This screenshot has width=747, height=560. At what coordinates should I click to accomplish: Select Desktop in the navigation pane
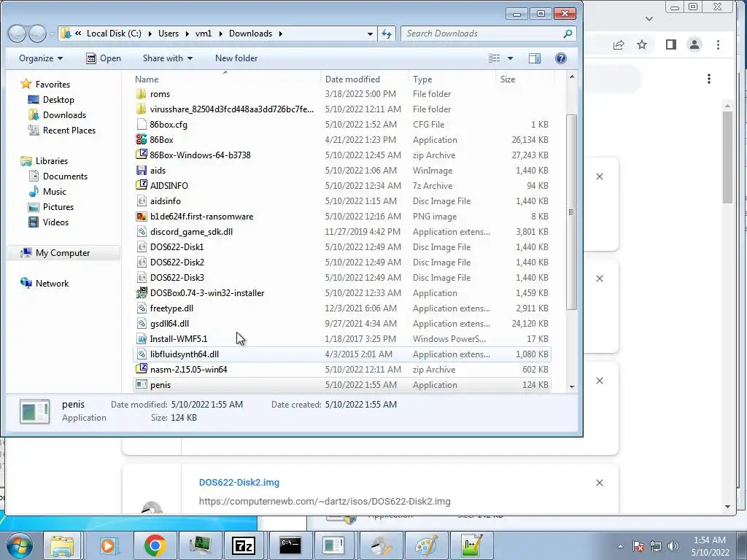(58, 99)
